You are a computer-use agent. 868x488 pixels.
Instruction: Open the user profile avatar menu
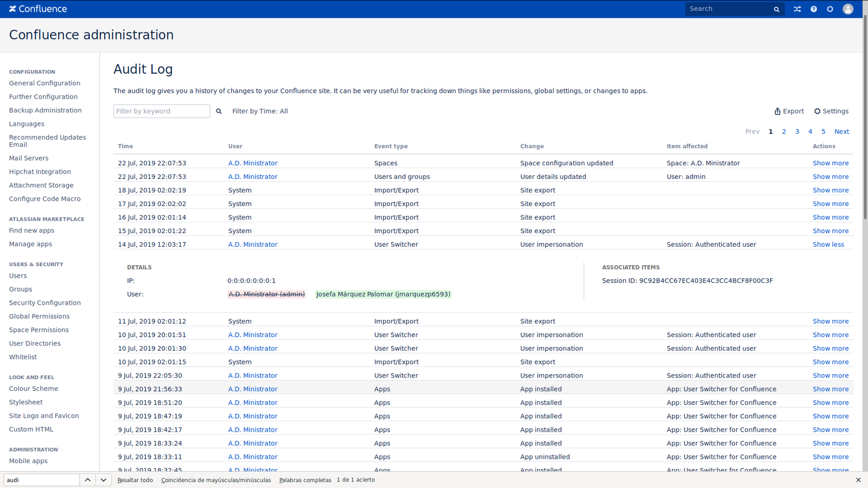point(848,9)
